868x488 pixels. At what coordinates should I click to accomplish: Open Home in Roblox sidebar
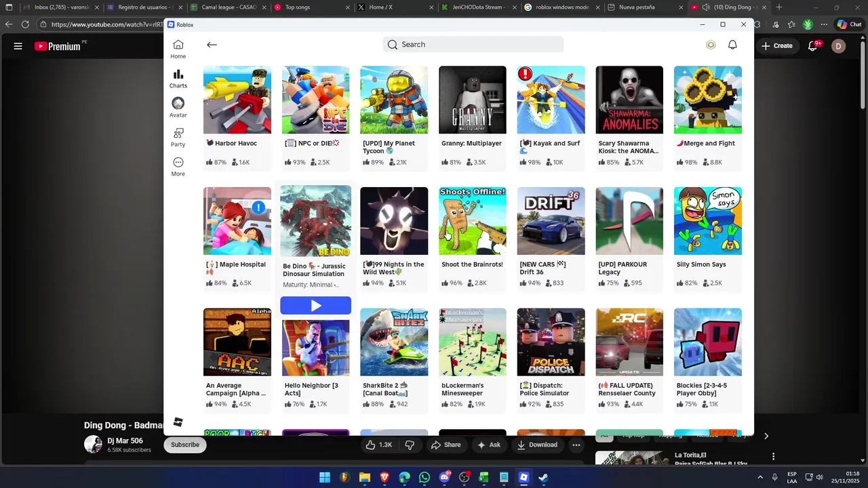(178, 49)
